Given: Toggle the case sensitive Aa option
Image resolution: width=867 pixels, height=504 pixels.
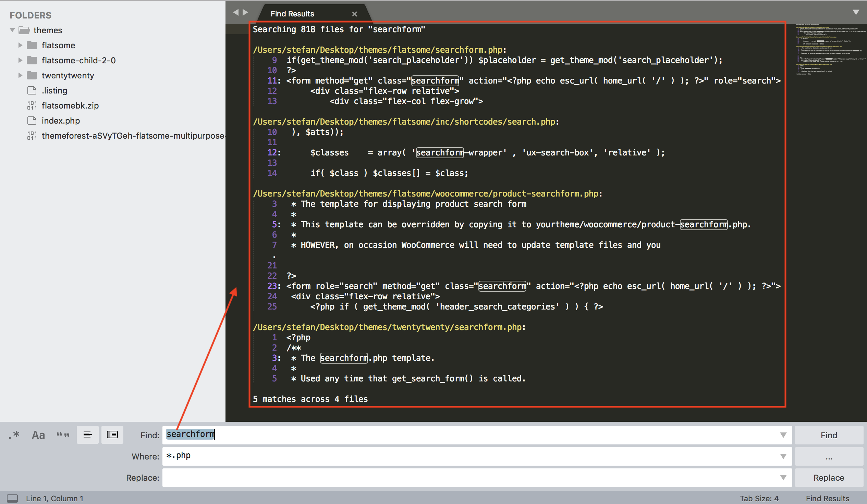Looking at the screenshot, I should pyautogui.click(x=38, y=435).
